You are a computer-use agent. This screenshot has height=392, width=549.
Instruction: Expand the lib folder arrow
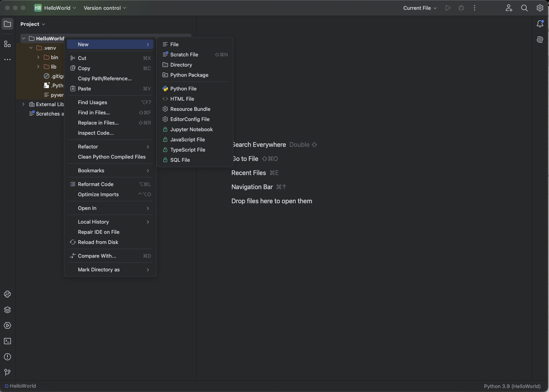[x=38, y=67]
